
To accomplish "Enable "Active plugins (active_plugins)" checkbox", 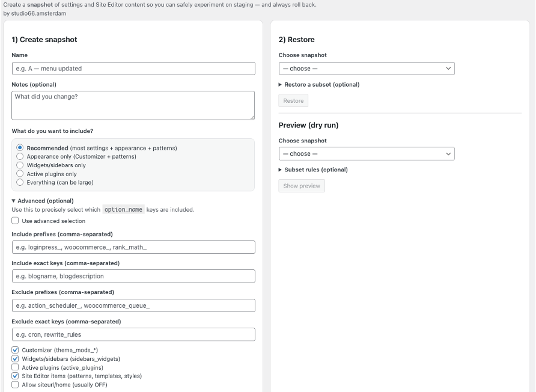I will click(x=14, y=367).
